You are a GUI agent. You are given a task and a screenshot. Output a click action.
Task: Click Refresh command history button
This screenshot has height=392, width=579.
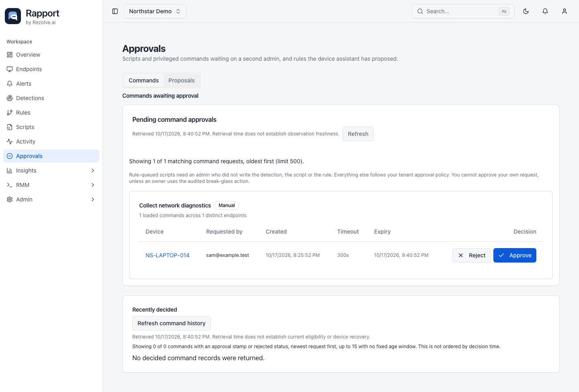tap(171, 323)
